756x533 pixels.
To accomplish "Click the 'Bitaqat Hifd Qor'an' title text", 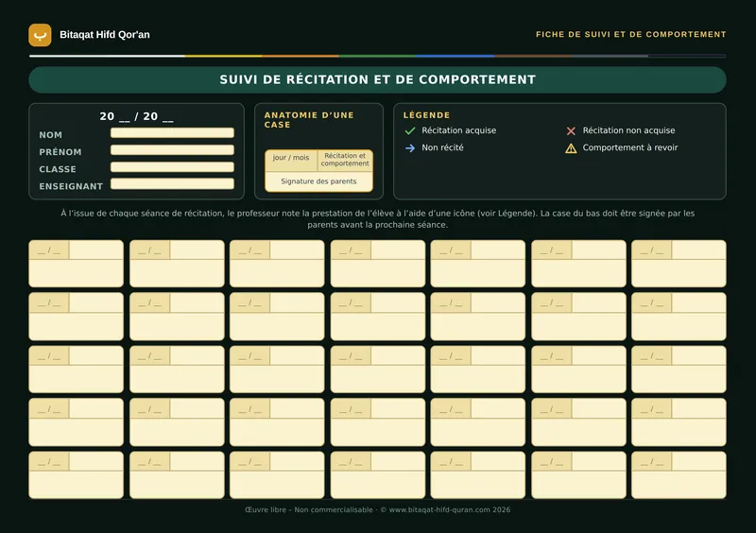I will point(105,35).
